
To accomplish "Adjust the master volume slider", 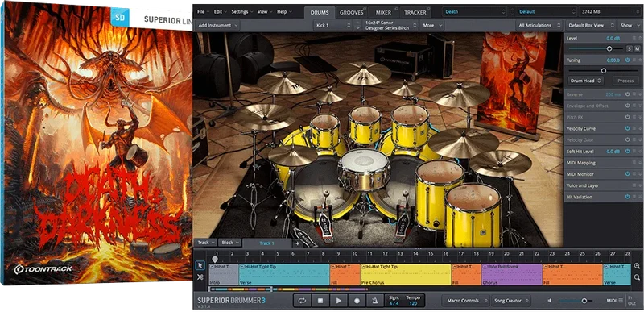I will (x=584, y=301).
